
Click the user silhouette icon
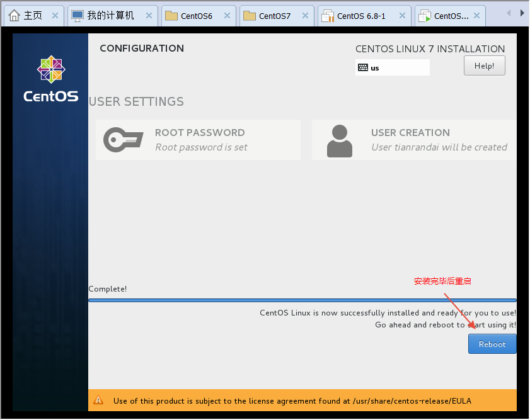click(x=339, y=141)
